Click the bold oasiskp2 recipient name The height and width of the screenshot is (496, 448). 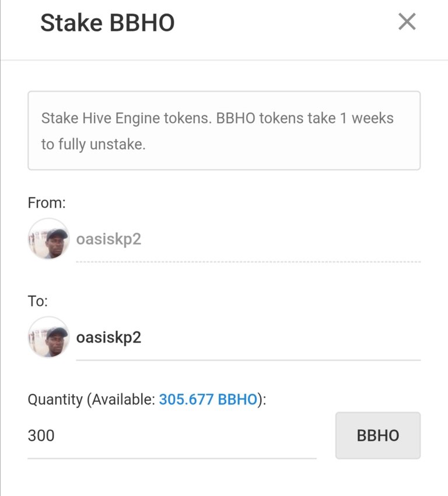click(x=108, y=337)
